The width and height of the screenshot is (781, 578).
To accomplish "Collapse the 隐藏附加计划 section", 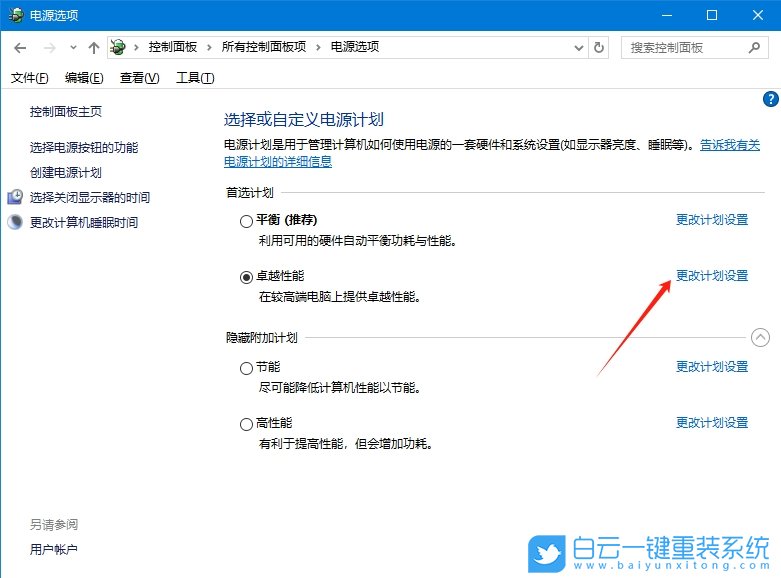I will pyautogui.click(x=760, y=338).
